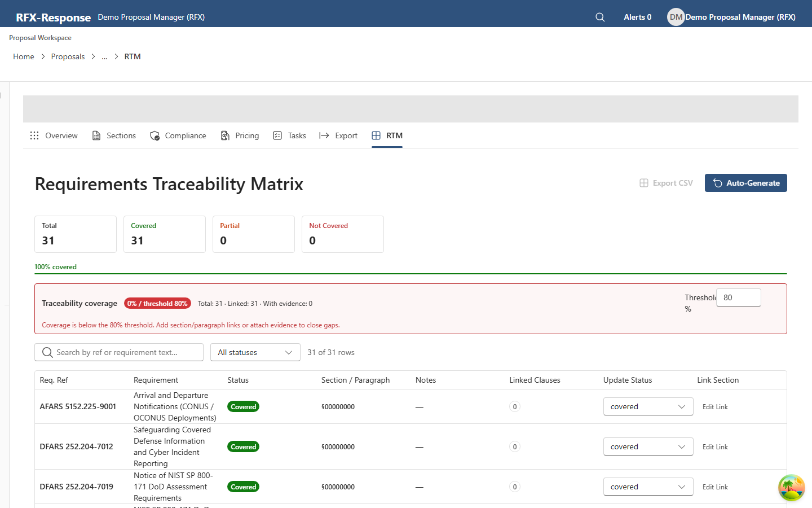Image resolution: width=812 pixels, height=508 pixels.
Task: Click the RTM breadcrumb item
Action: pos(133,56)
